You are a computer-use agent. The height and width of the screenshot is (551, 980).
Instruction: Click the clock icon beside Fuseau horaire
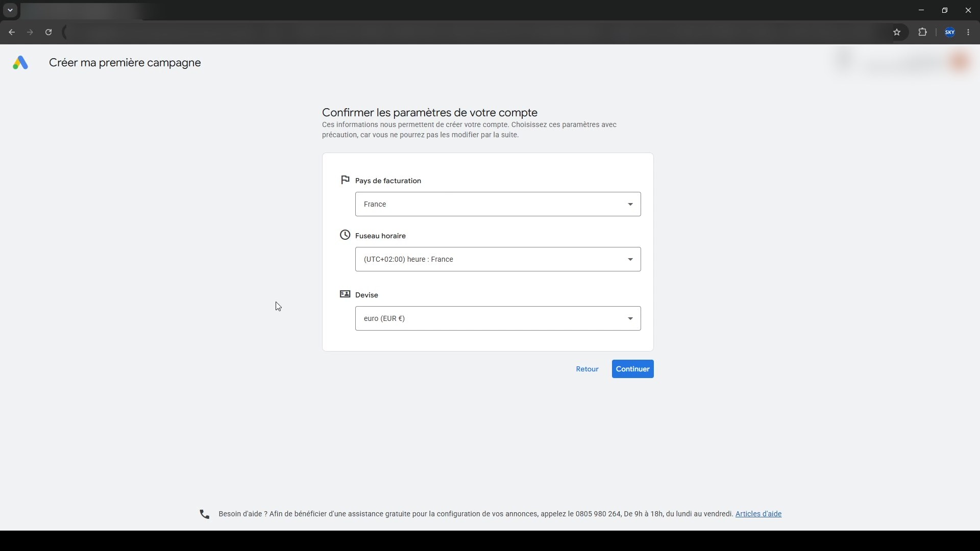[x=345, y=235]
